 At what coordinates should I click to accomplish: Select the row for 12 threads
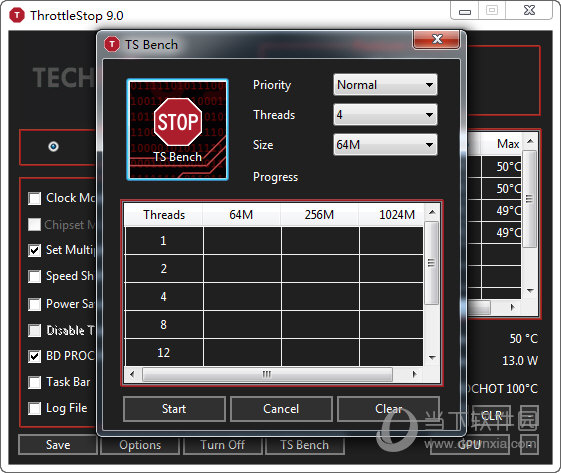tap(274, 352)
